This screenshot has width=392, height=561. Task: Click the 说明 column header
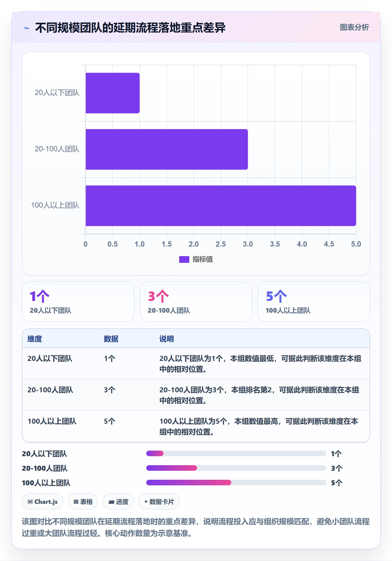point(167,339)
